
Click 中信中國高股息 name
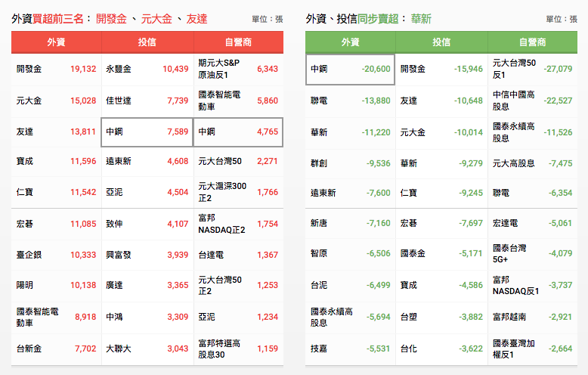tap(514, 101)
